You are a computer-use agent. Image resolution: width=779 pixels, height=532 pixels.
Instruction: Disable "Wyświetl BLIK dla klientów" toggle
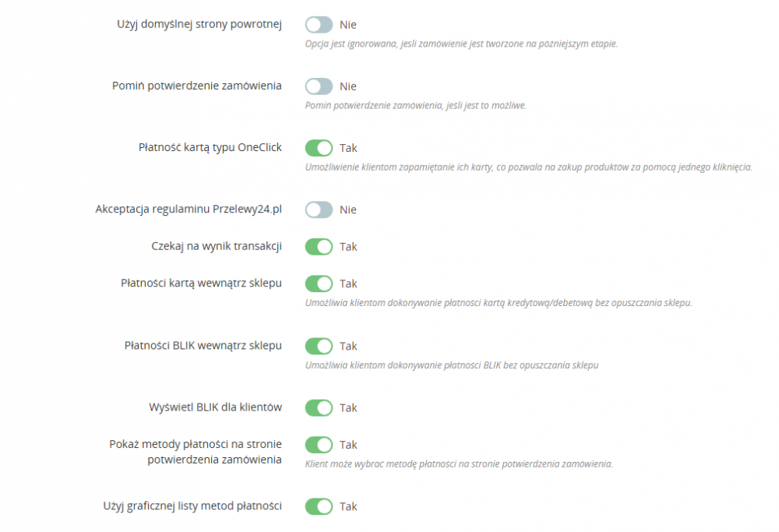(x=319, y=407)
